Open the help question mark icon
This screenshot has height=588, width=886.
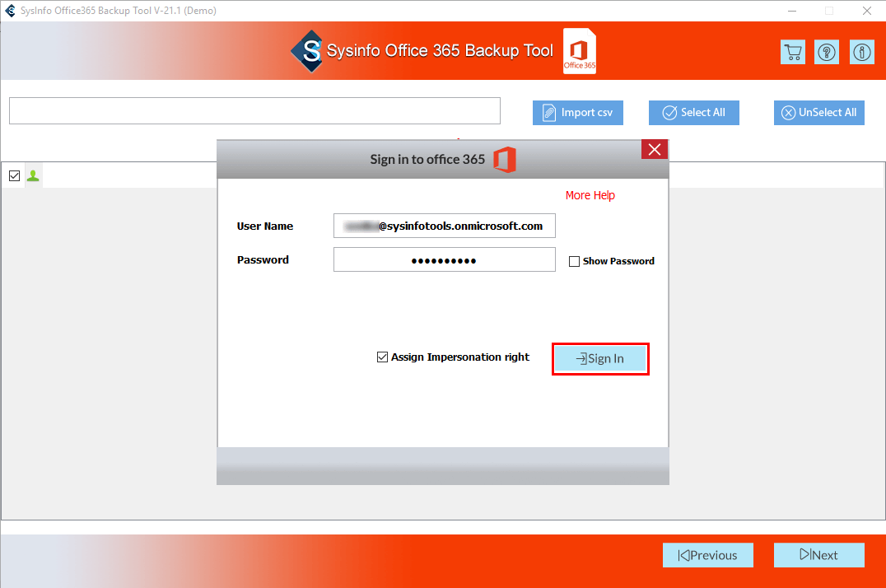point(827,53)
